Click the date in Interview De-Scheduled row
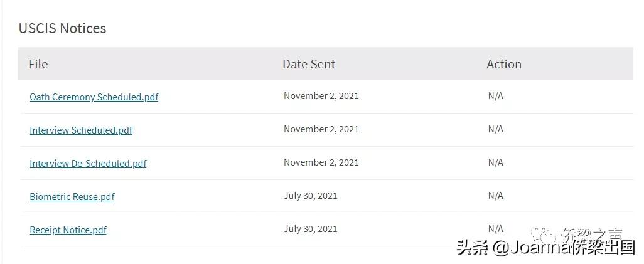Screen dimensions: 644x264 (321, 162)
